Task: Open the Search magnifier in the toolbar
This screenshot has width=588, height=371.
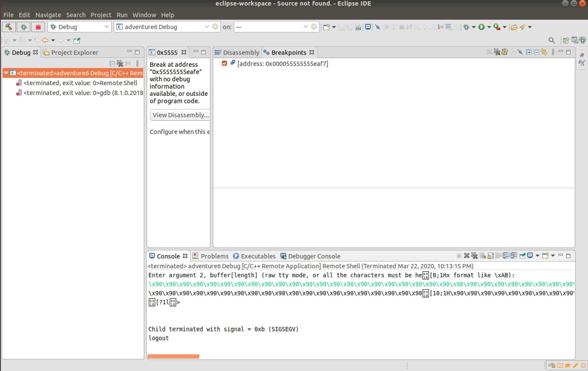Action: click(x=551, y=40)
